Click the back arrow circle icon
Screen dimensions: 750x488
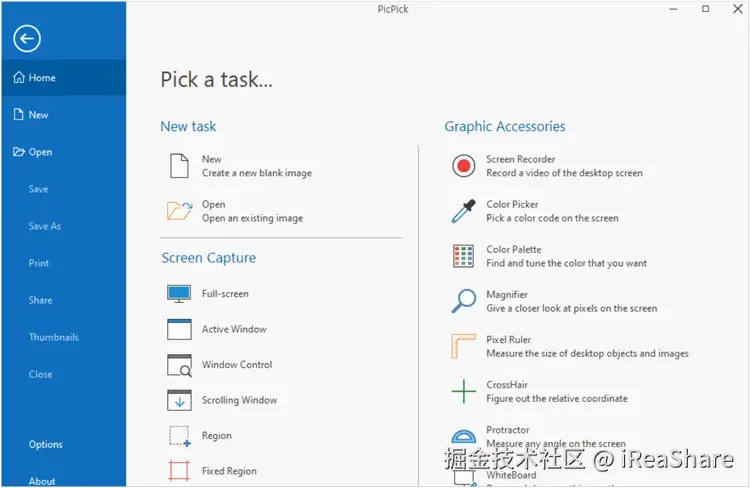27,38
